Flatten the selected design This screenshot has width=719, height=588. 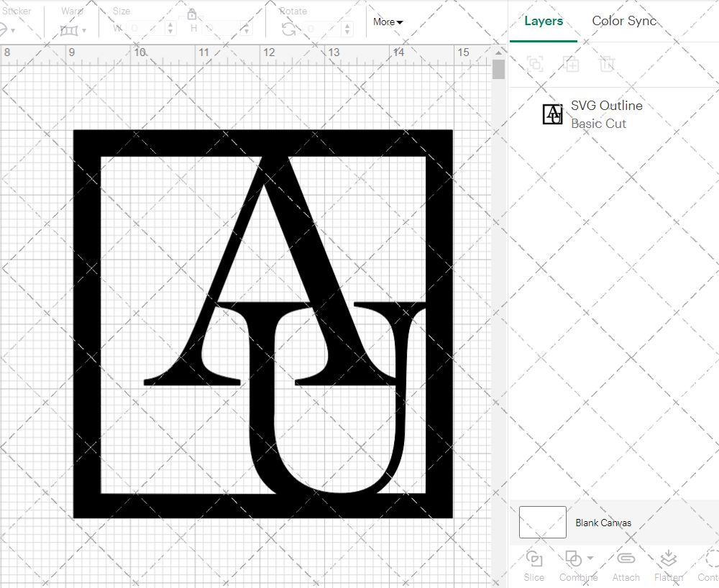point(669,564)
